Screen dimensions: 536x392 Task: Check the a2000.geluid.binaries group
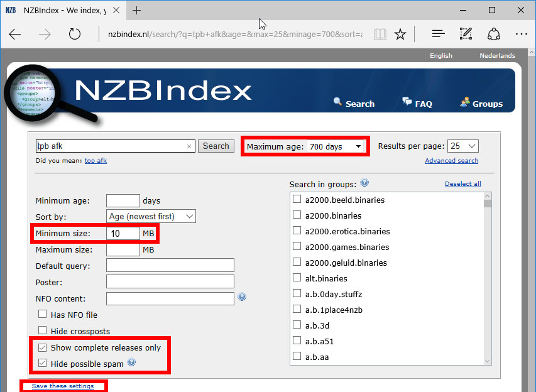[x=297, y=262]
